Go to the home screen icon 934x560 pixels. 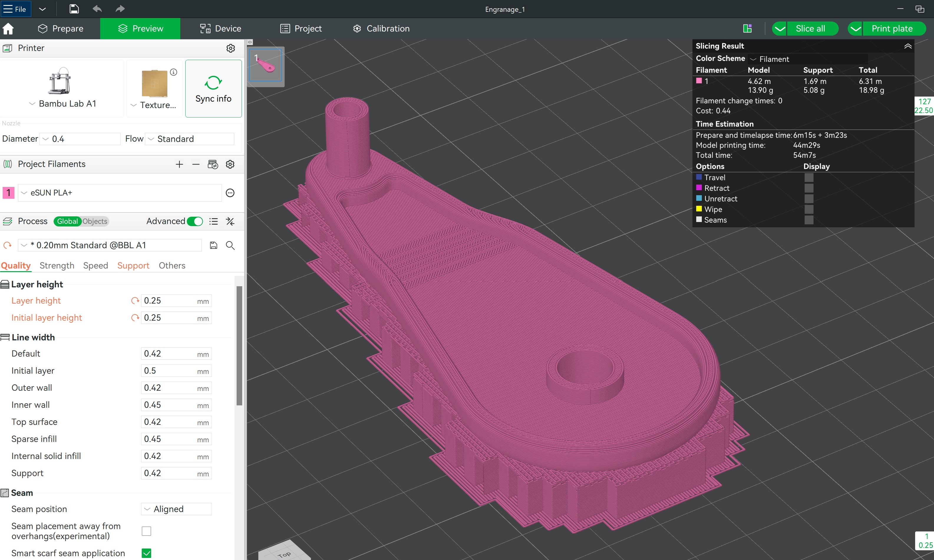click(8, 29)
